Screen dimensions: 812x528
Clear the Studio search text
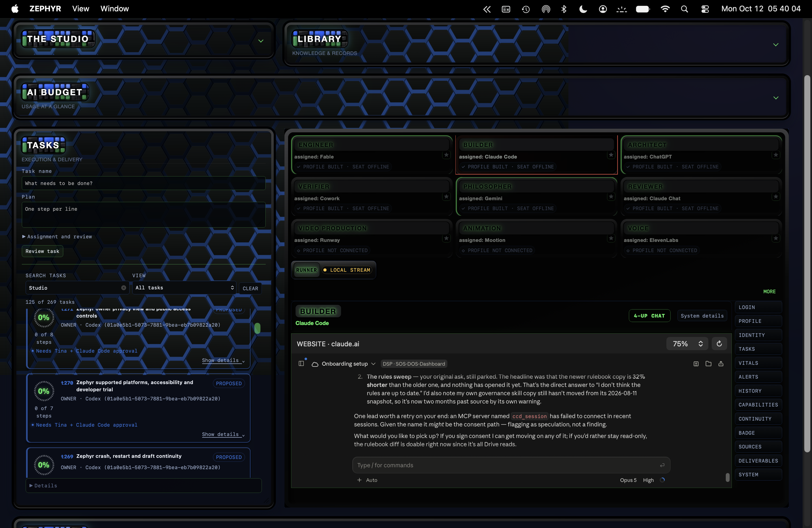123,288
